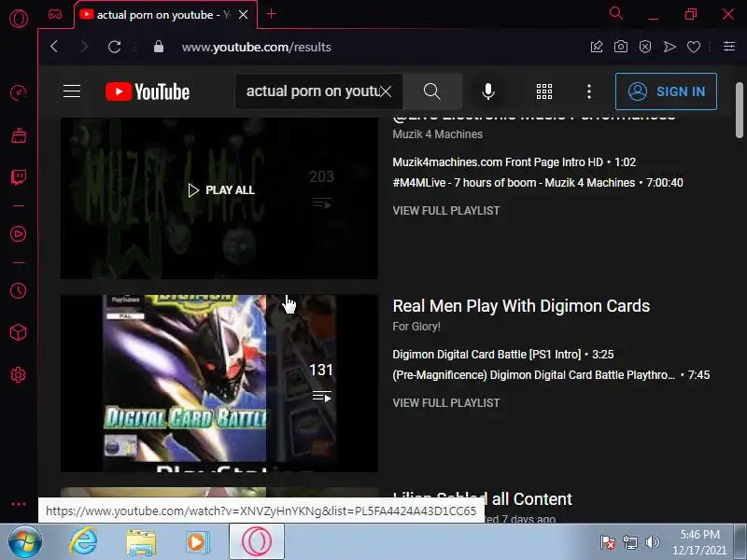The height and width of the screenshot is (560, 747).
Task: Open the Muzik 4 Machines channel link
Action: point(437,134)
